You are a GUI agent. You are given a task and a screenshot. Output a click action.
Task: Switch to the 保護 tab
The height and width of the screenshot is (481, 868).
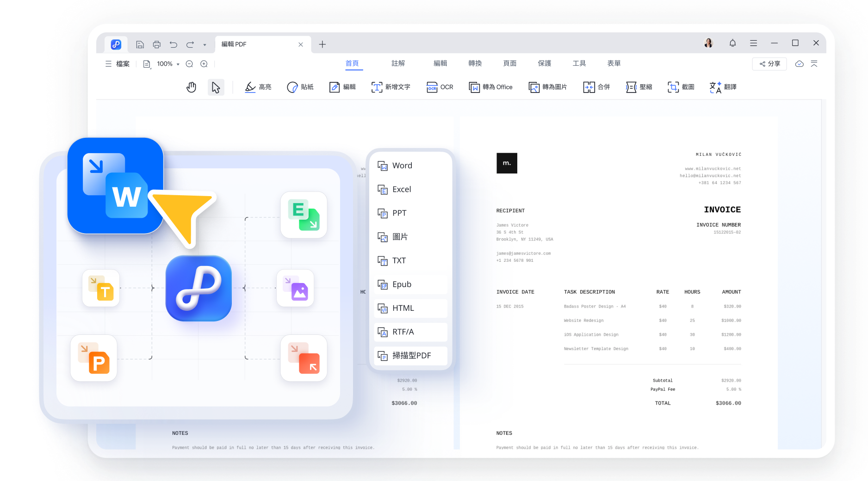pos(545,63)
